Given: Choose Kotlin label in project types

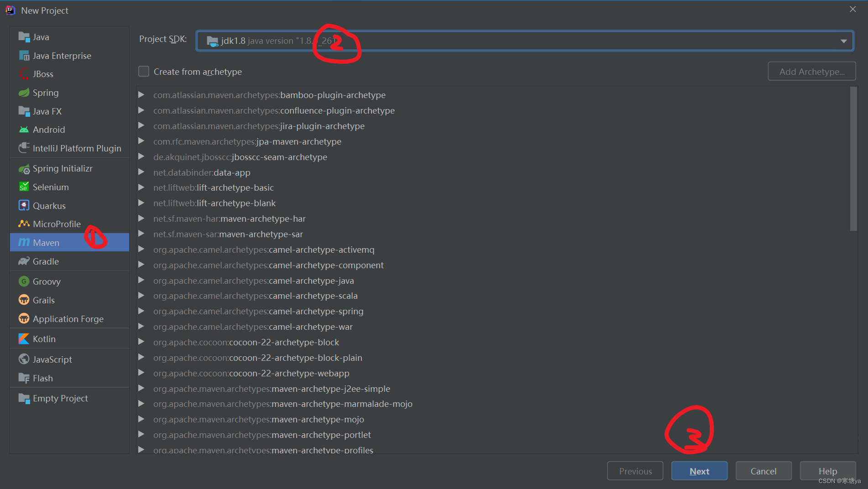Looking at the screenshot, I should [44, 339].
